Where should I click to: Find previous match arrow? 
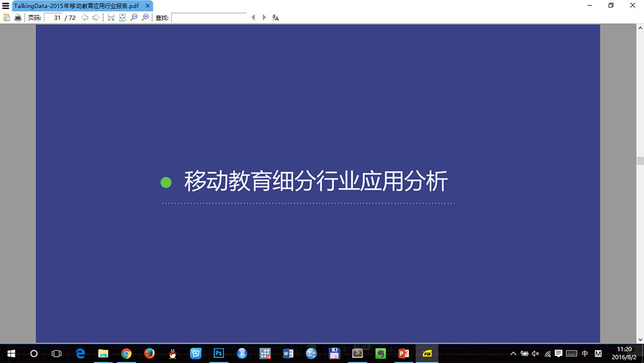253,17
